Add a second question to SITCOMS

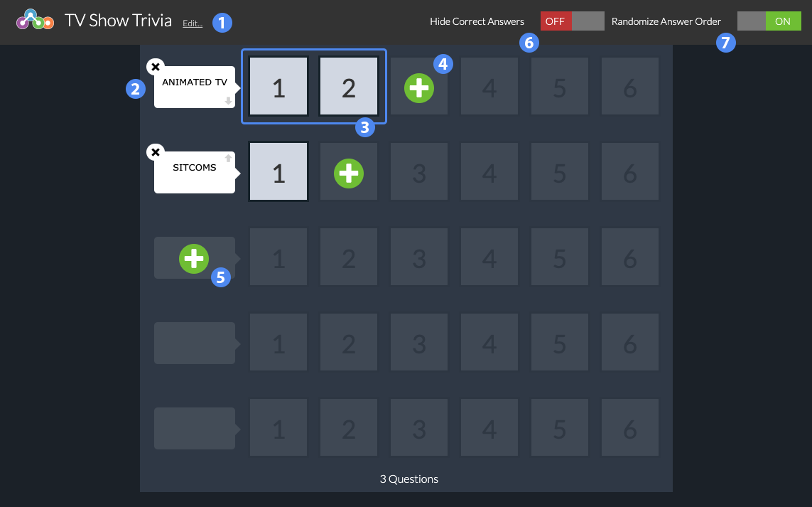pyautogui.click(x=349, y=173)
